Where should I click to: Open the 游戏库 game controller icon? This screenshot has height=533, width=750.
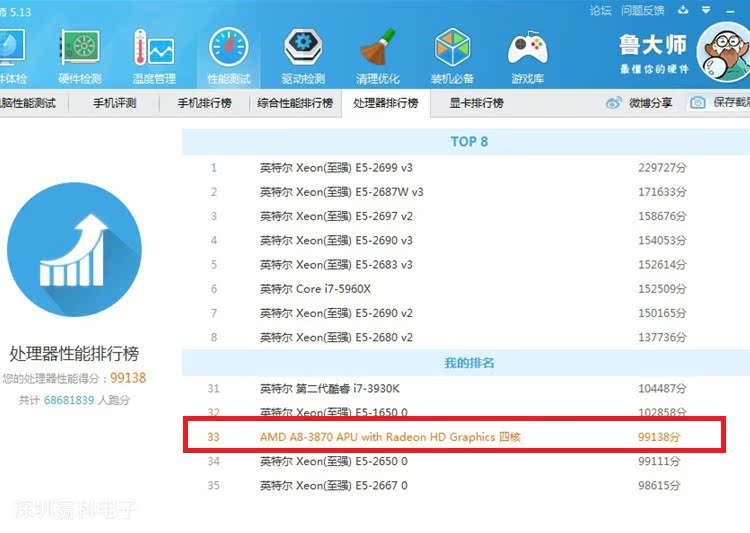coord(527,48)
